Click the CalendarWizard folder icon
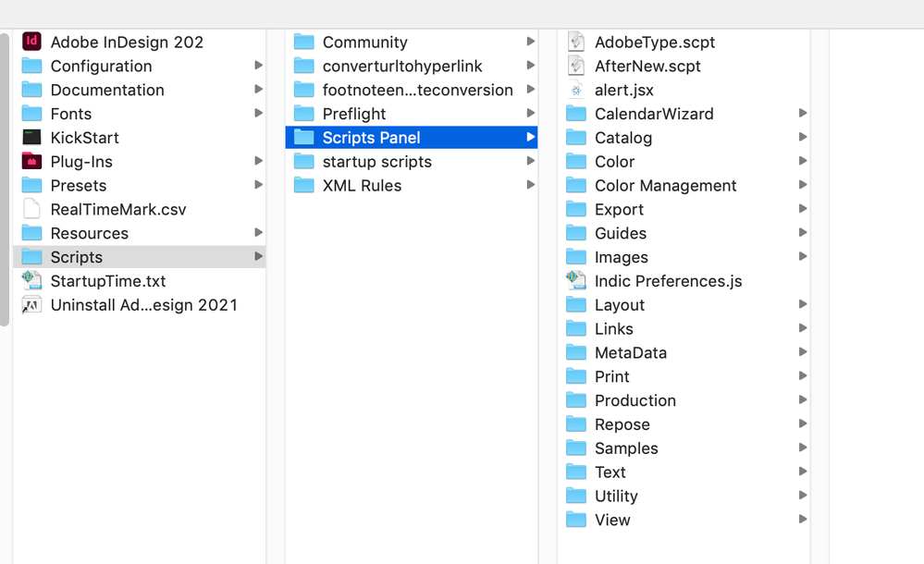Viewport: 924px width, 564px height. (x=576, y=113)
